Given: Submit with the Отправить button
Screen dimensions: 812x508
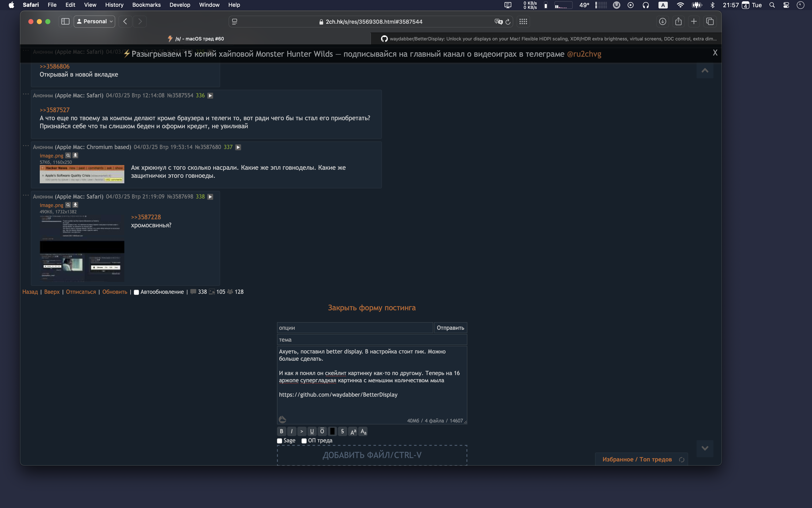Looking at the screenshot, I should click(x=450, y=328).
